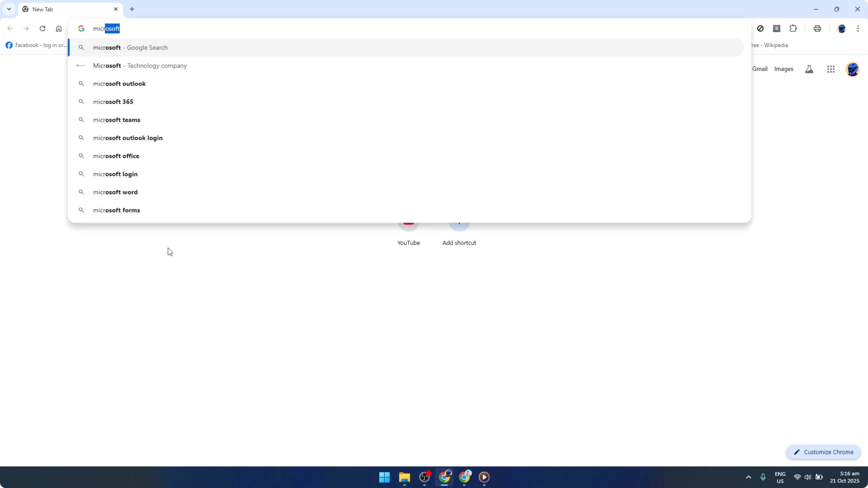Click the browser Forward arrow
The image size is (868, 488).
(x=26, y=29)
